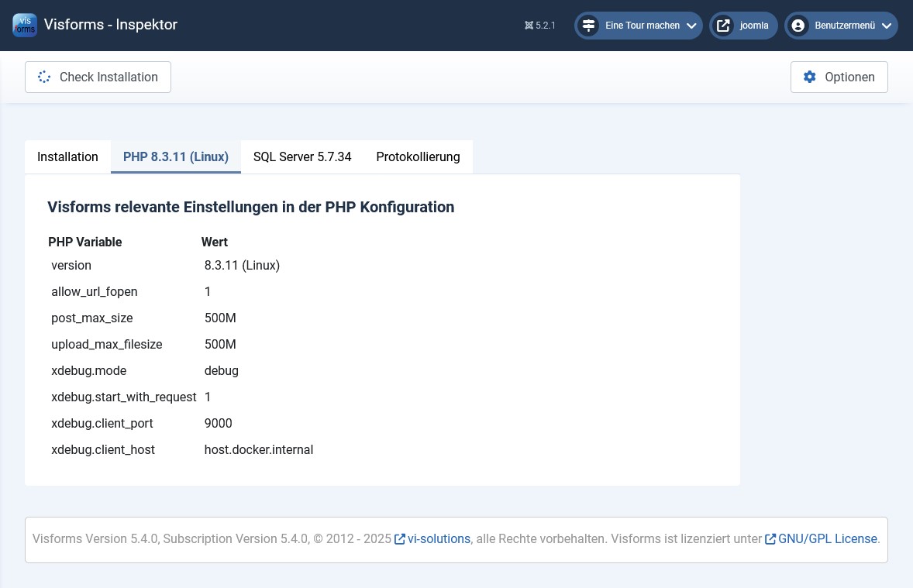
Task: Run Check Installation
Action: pos(98,77)
